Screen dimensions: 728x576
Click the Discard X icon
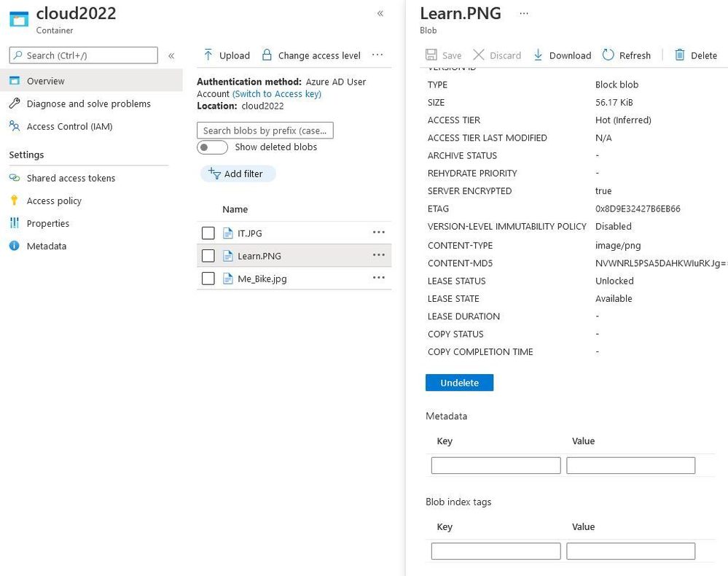(x=478, y=55)
